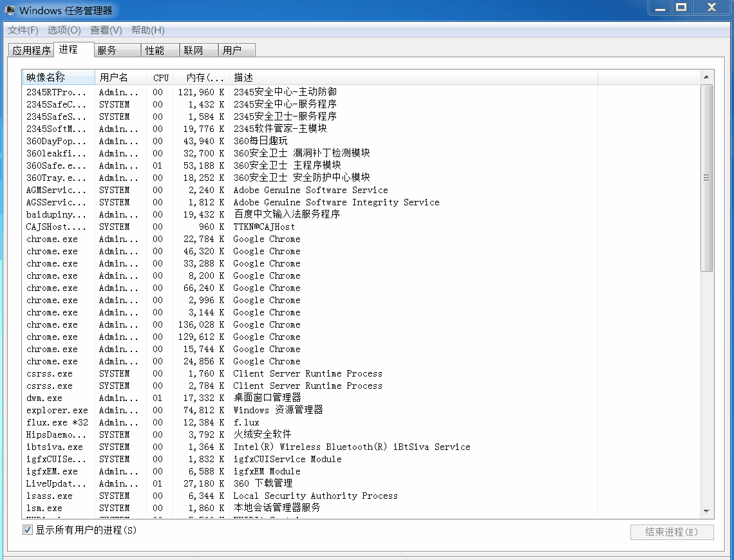Switch to the 应用程序 tab
Image resolution: width=734 pixels, height=560 pixels.
coord(32,50)
